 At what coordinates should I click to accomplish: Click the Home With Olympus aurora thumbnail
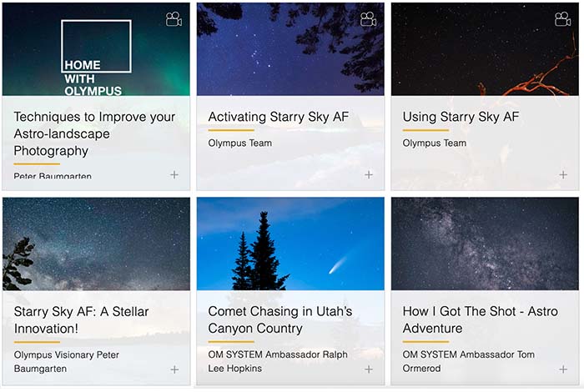tap(96, 49)
